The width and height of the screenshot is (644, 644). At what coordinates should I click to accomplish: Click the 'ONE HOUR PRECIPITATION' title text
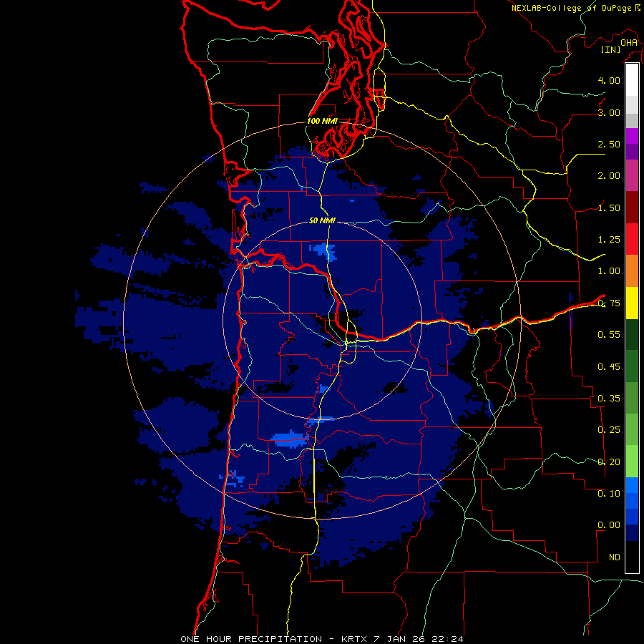[251, 639]
